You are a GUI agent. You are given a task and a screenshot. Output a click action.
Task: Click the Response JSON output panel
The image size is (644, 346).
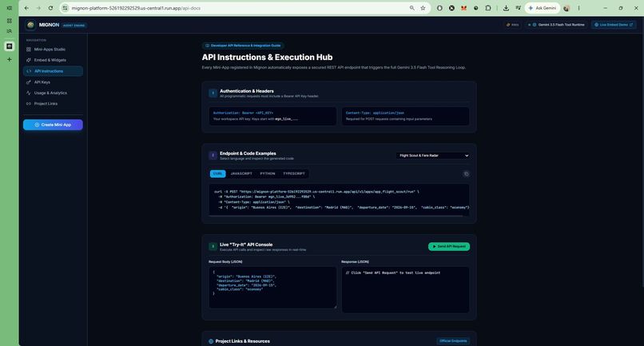click(x=405, y=290)
